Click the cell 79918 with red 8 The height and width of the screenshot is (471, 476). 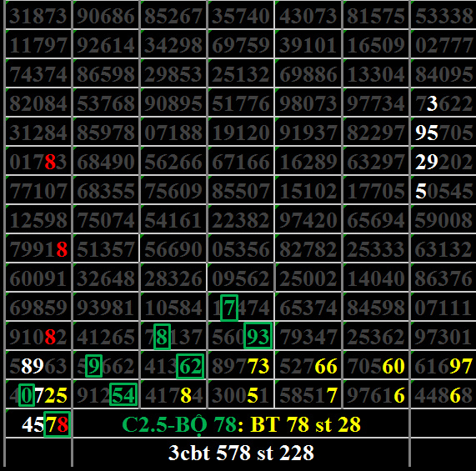38,249
